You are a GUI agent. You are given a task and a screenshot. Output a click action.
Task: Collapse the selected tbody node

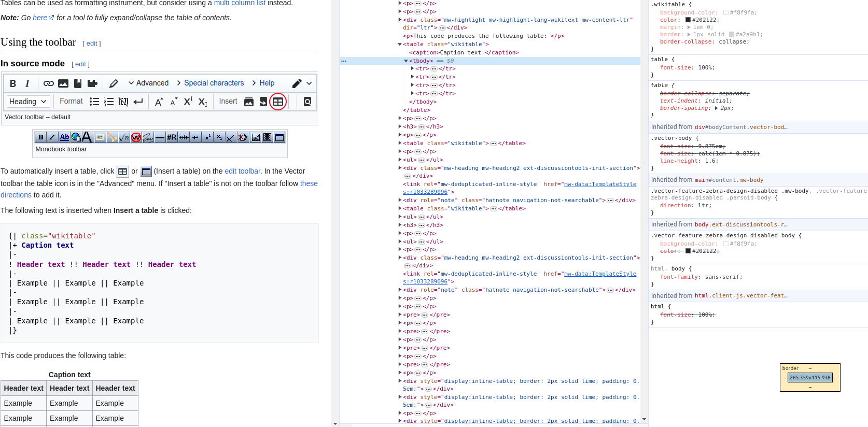406,61
